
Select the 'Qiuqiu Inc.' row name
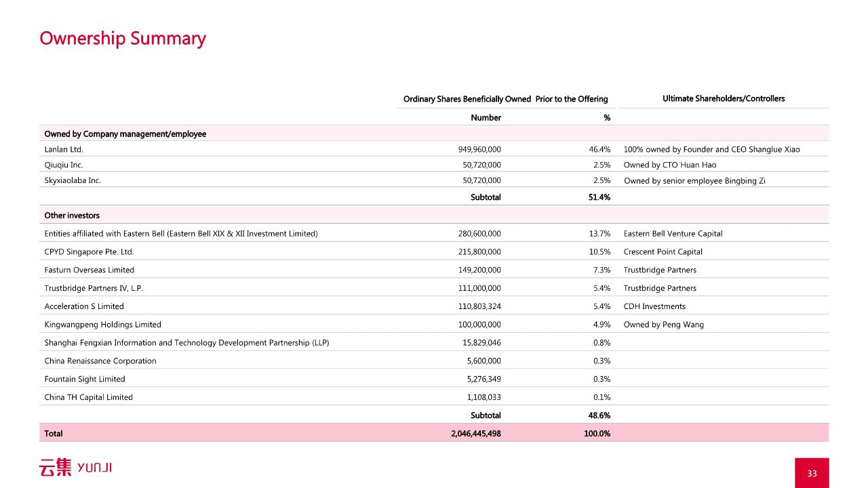click(64, 165)
